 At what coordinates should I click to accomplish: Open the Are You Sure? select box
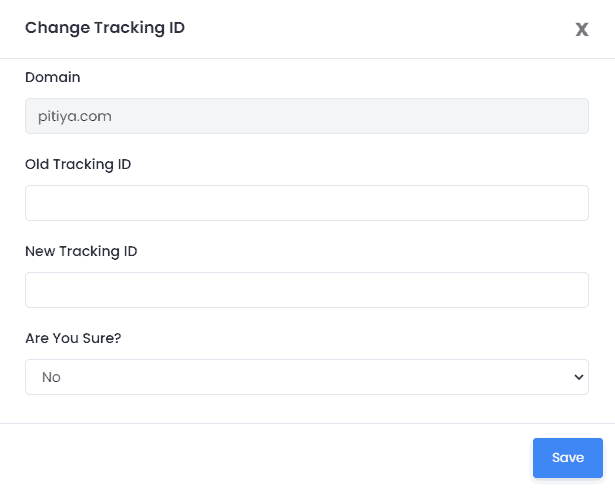coord(307,377)
